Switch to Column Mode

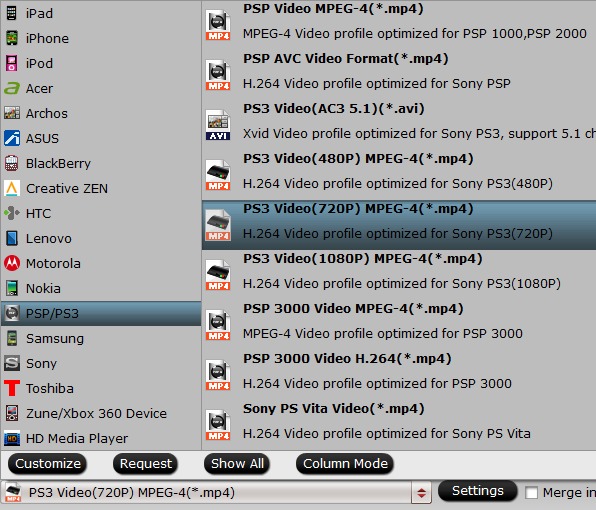(345, 464)
